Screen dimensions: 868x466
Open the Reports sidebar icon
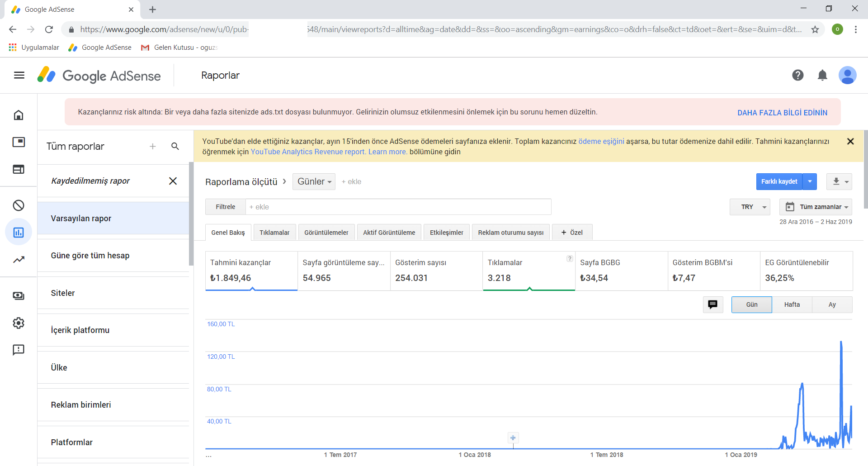19,233
